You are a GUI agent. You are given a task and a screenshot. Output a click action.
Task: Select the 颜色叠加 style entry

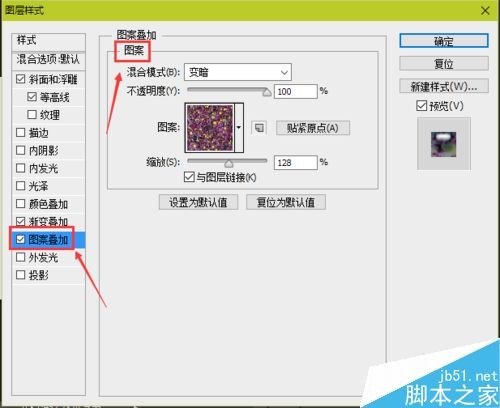49,204
